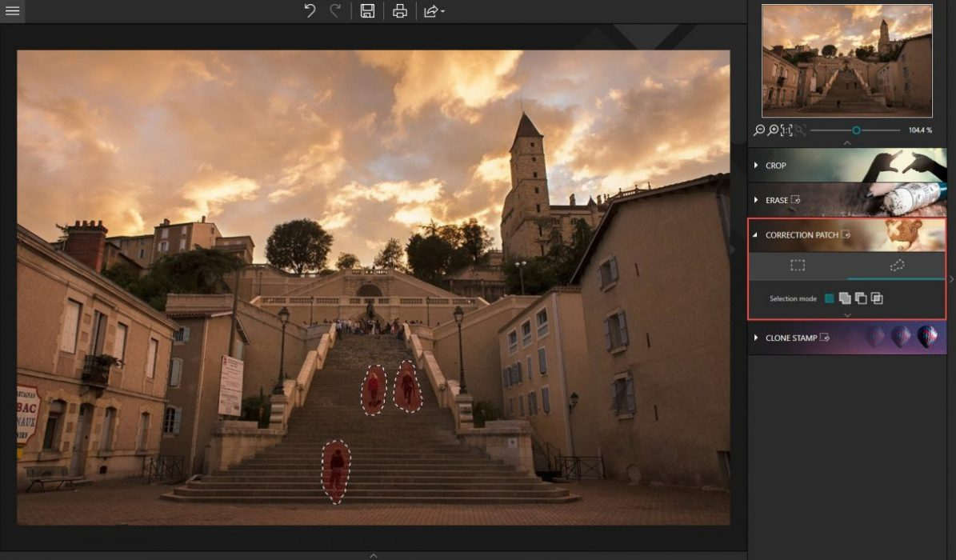Enable Add to selection mode

(844, 297)
